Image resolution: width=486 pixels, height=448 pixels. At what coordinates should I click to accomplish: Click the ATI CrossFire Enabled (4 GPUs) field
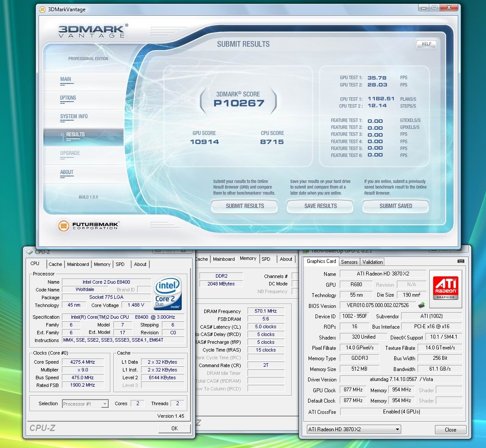click(401, 412)
